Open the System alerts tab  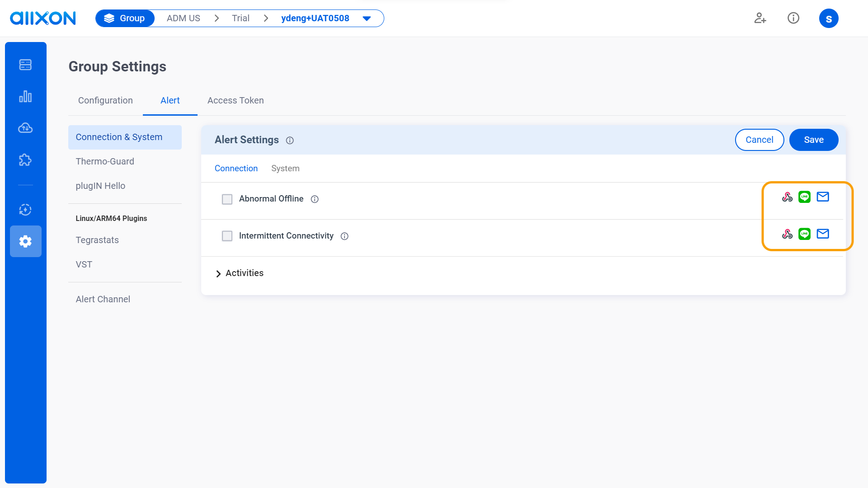coord(285,168)
